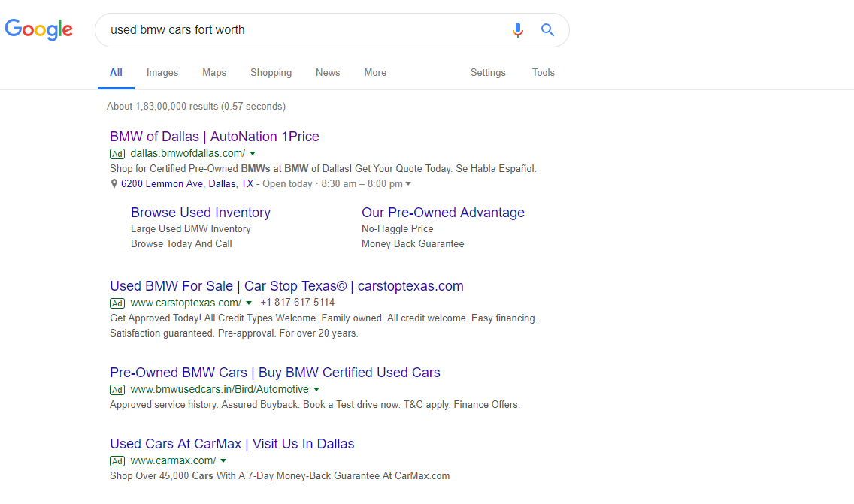The image size is (854, 504).
Task: Open the Browse Used Inventory sitelink
Action: click(201, 213)
